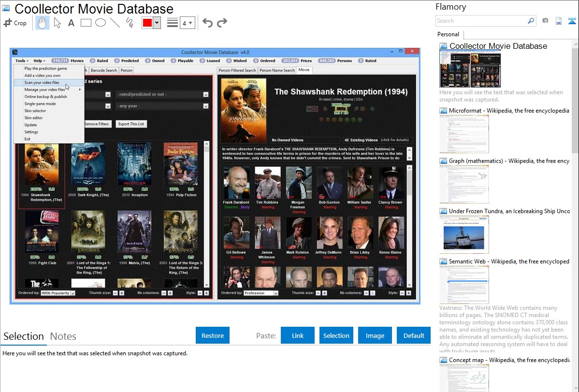Select the Crop tool
Viewport: 579px width, 392px height.
pos(15,23)
